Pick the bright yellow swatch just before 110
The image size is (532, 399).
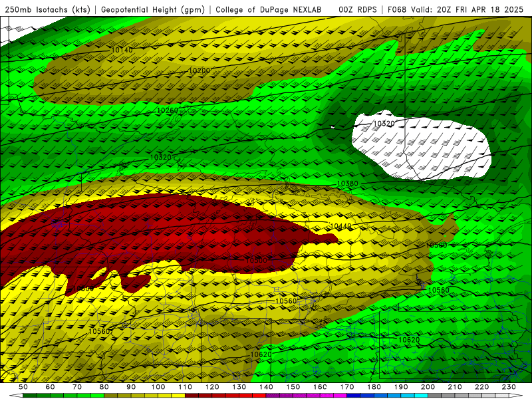[x=178, y=396]
